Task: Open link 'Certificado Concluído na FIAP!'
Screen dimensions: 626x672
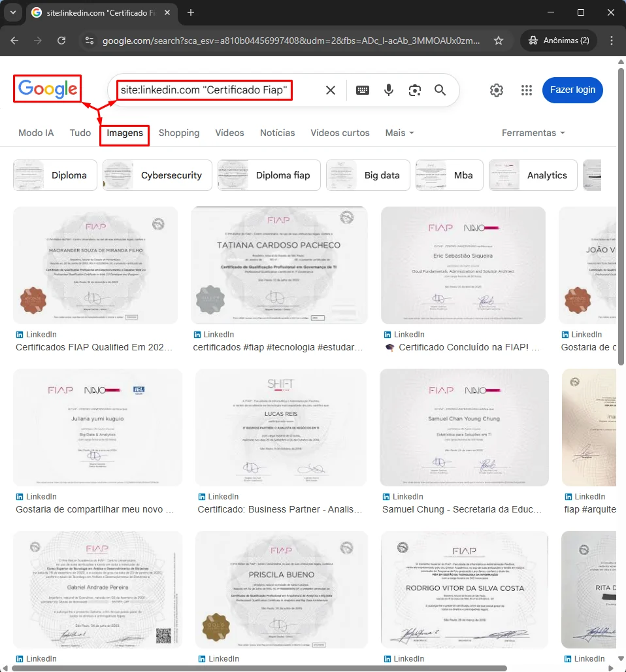Action: (x=463, y=347)
